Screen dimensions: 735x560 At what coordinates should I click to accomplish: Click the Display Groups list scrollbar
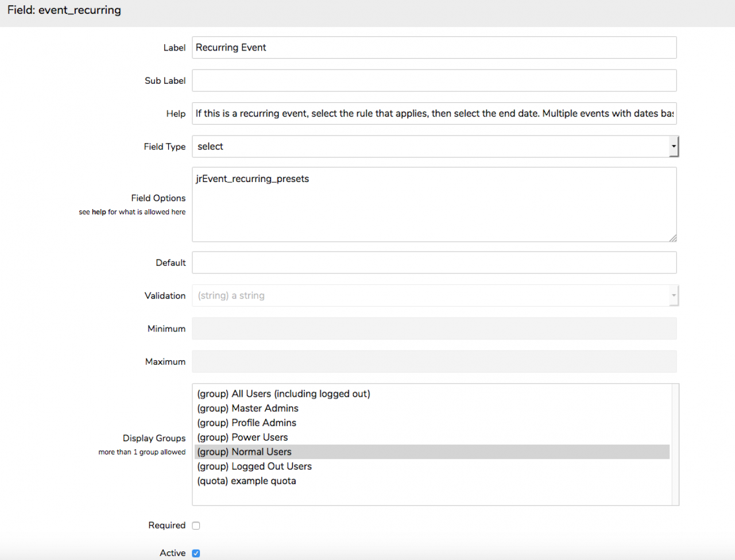675,445
